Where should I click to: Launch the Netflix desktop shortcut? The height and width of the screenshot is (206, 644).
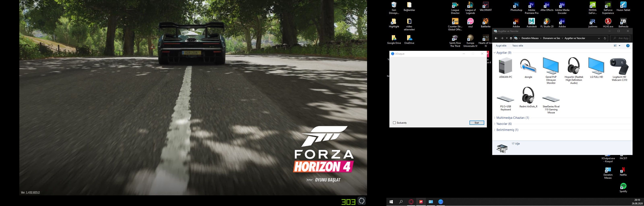pos(623,171)
